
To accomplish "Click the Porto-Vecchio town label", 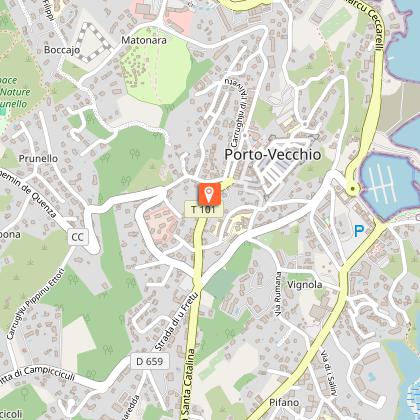I will (x=273, y=155).
